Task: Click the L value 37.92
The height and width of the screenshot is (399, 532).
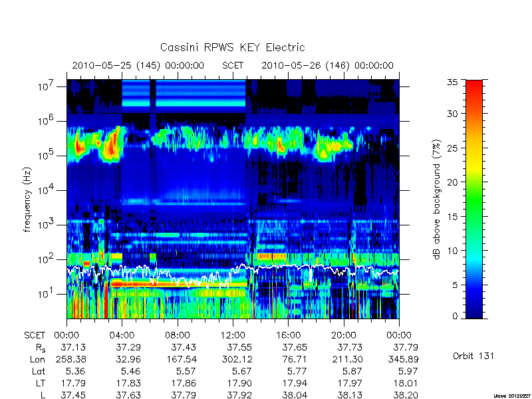Action: (239, 395)
